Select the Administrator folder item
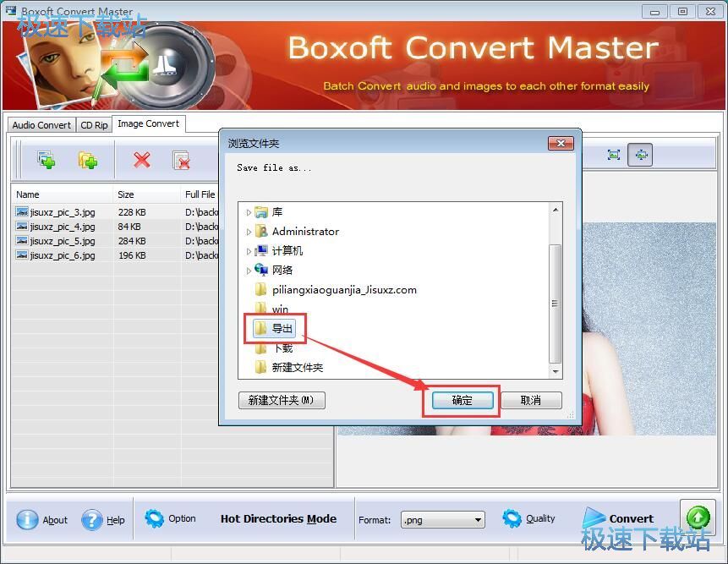Viewport: 728px width, 564px height. tap(305, 231)
